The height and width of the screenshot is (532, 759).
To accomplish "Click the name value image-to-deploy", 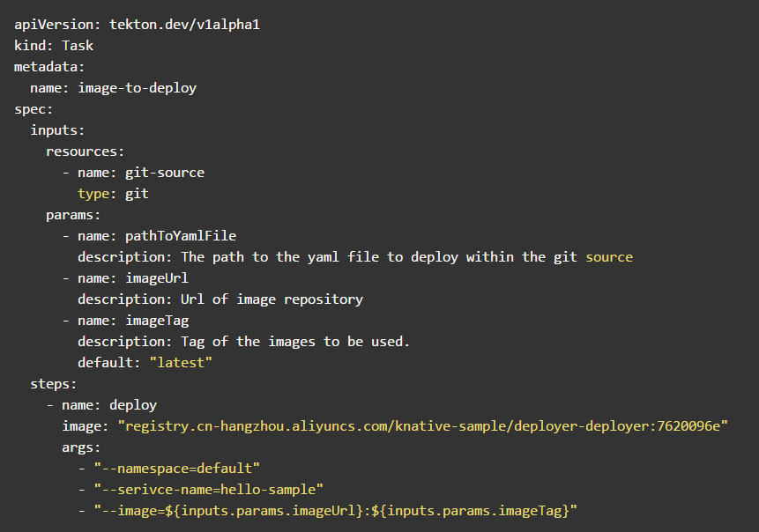I will click(x=137, y=88).
